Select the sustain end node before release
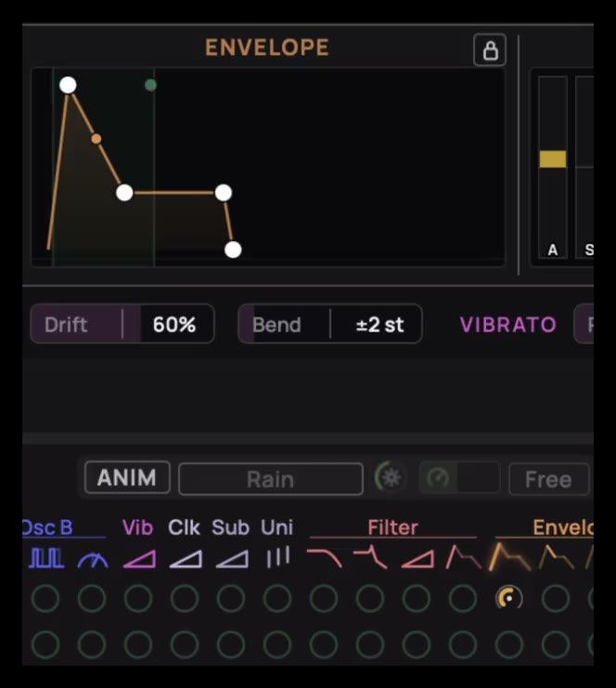The width and height of the screenshot is (616, 688). point(224,193)
